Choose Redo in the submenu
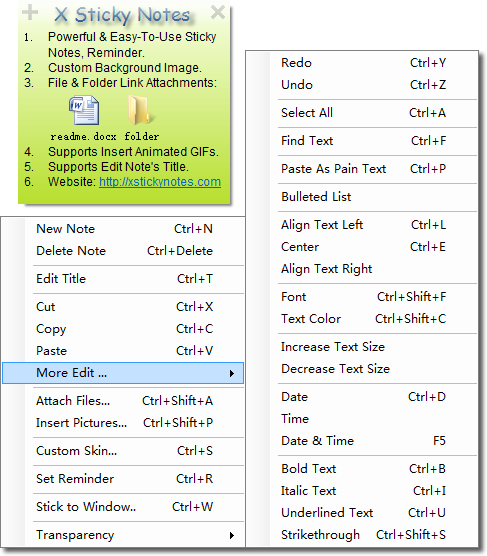This screenshot has height=556, width=487. (363, 63)
